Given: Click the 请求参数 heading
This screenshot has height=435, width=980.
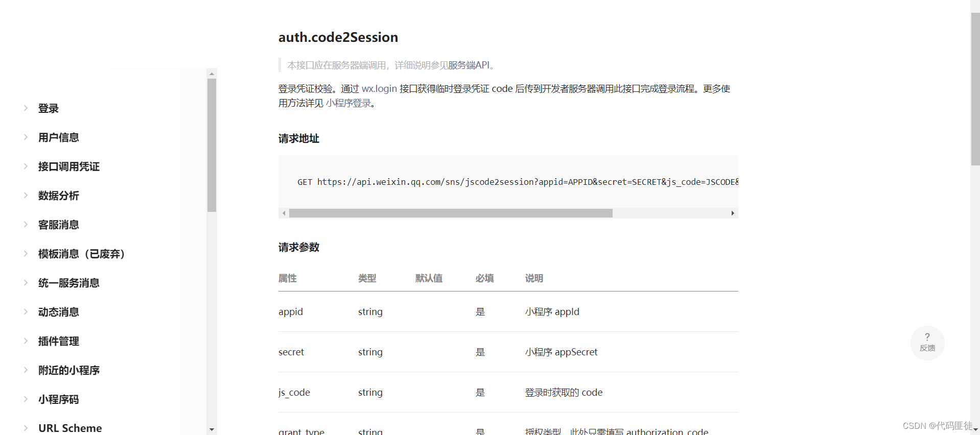Looking at the screenshot, I should (299, 247).
